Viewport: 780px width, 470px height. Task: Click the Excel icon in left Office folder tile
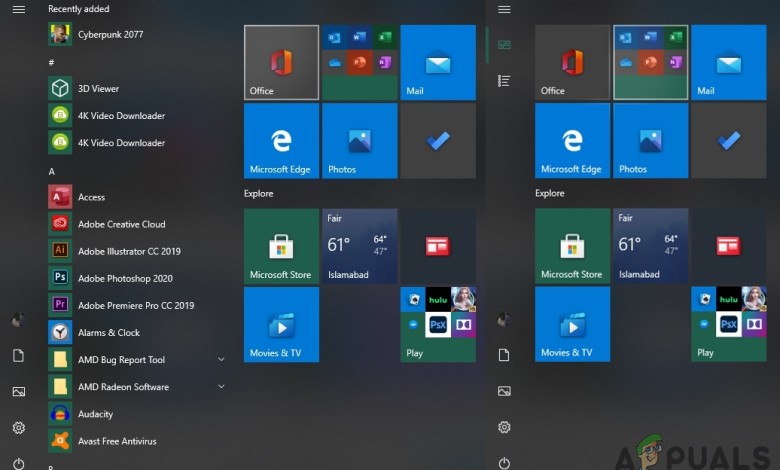point(385,37)
